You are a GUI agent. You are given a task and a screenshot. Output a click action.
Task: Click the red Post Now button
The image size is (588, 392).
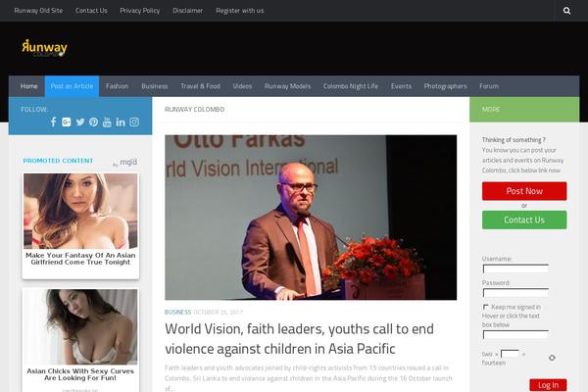pyautogui.click(x=524, y=191)
